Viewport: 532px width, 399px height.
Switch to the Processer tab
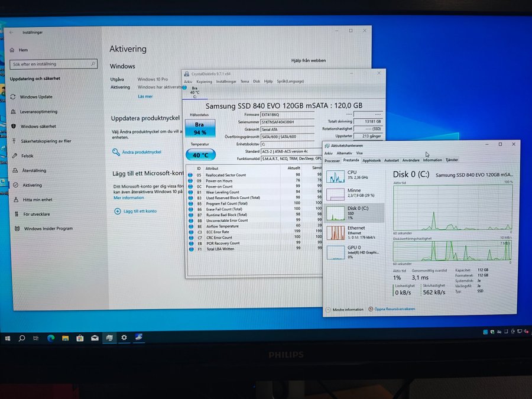[332, 161]
